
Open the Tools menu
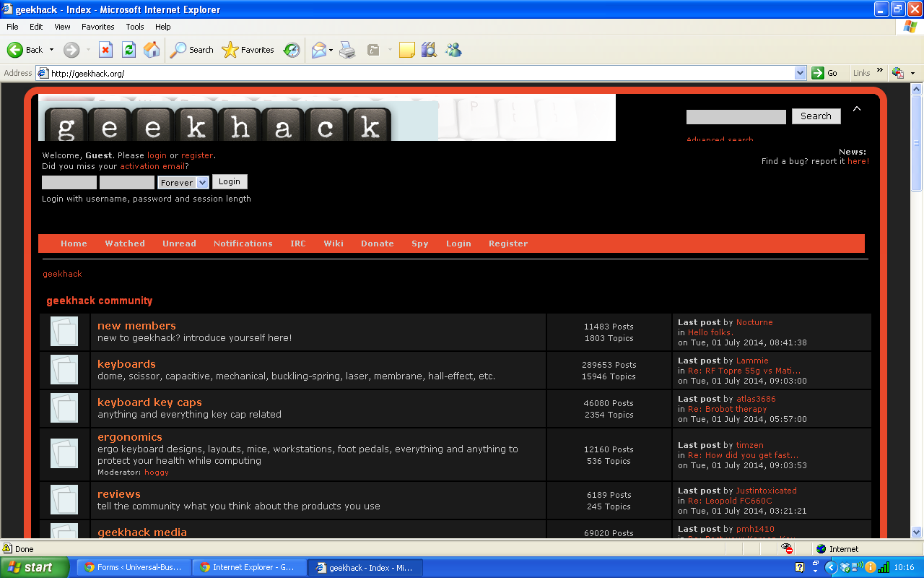(135, 27)
